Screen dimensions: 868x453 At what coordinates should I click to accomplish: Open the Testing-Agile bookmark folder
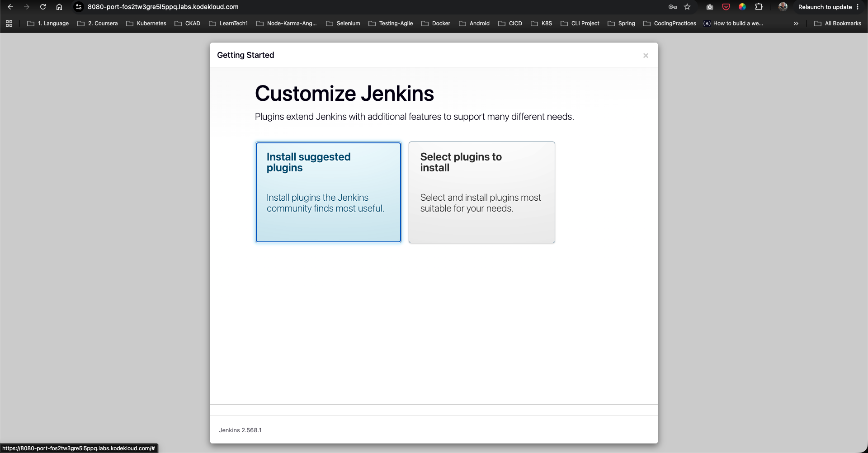391,24
